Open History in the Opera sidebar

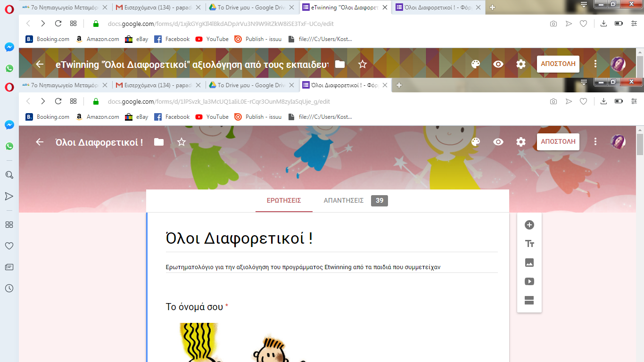(9, 288)
